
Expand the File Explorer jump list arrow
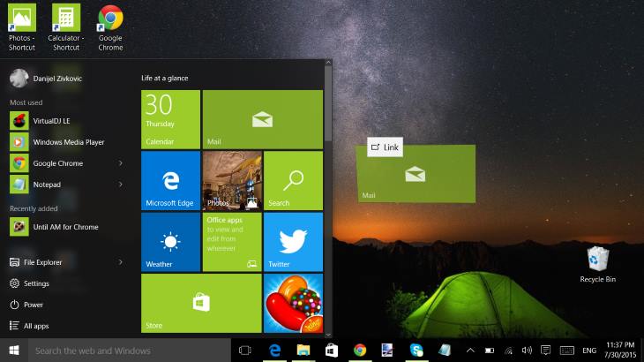120,262
